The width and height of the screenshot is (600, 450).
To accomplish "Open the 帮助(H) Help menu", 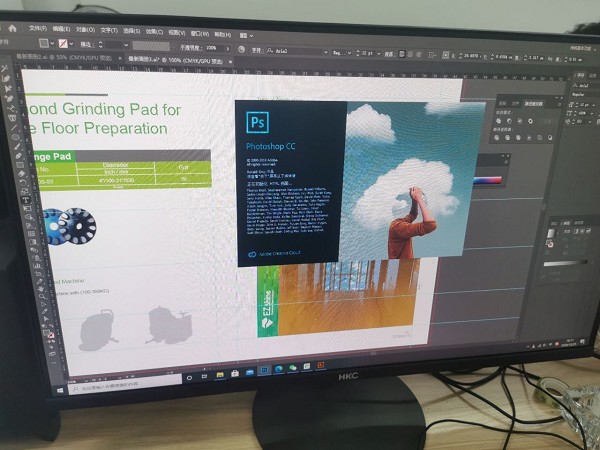I will coord(222,34).
